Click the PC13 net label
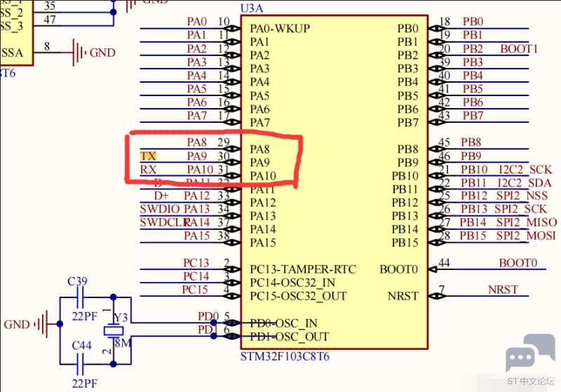 point(196,263)
